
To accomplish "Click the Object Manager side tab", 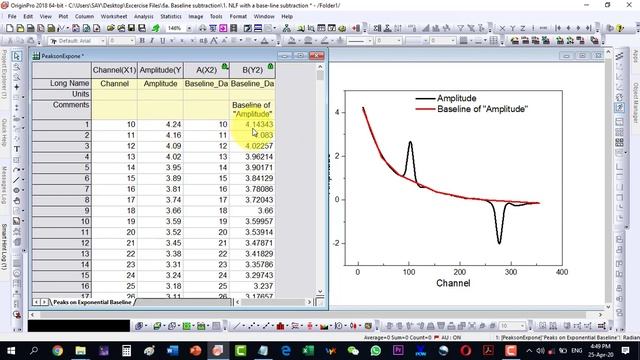I will 636,103.
